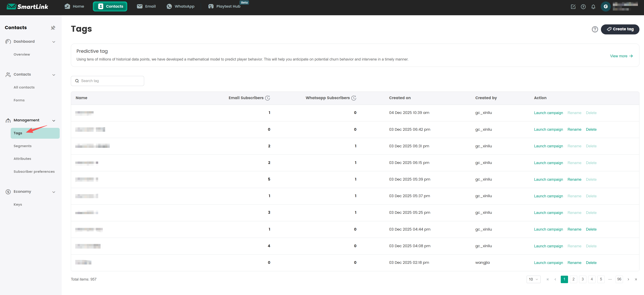Go to last page arrow in pagination
The height and width of the screenshot is (295, 644).
tap(636, 279)
